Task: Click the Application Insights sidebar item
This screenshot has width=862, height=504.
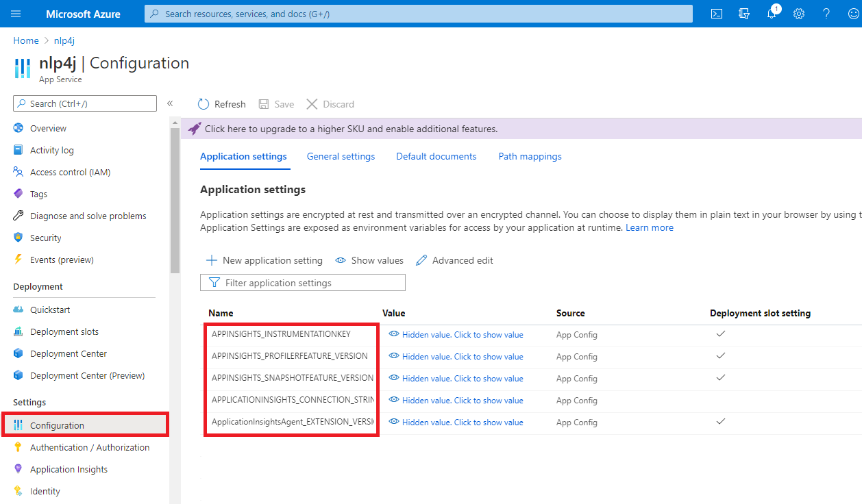Action: [69, 469]
